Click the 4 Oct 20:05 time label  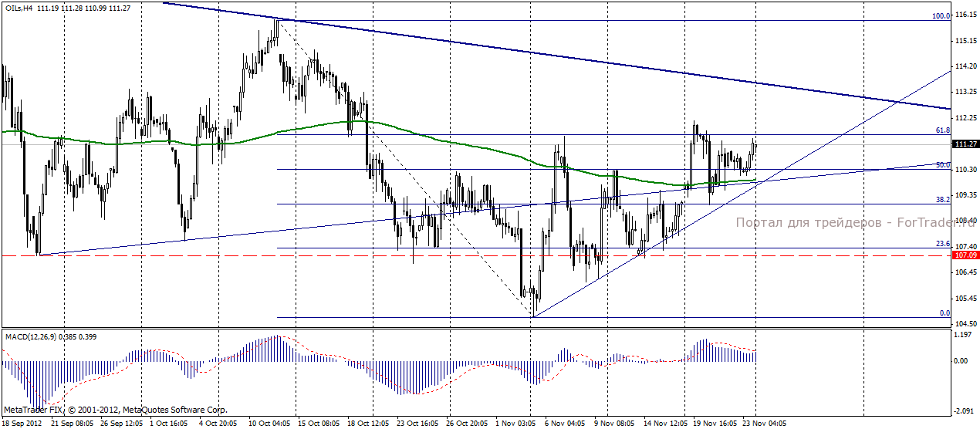(219, 424)
